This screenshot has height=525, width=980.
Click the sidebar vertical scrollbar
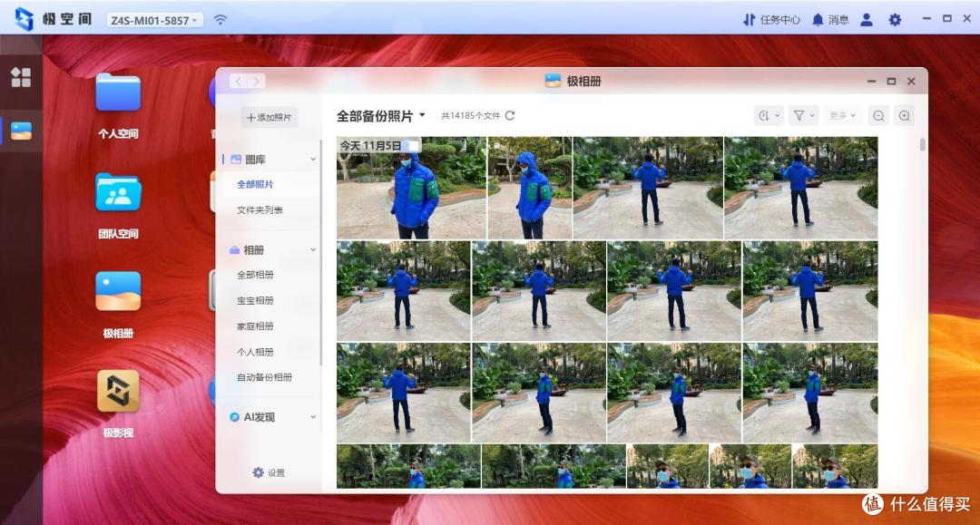320,253
